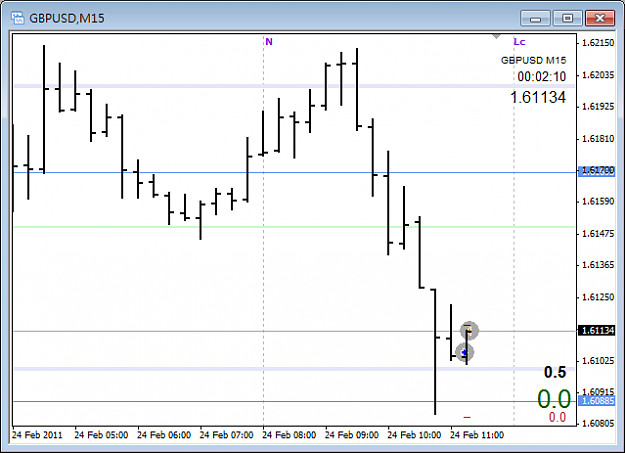Click the large green 0.0 value
This screenshot has width=625, height=453.
[x=554, y=399]
